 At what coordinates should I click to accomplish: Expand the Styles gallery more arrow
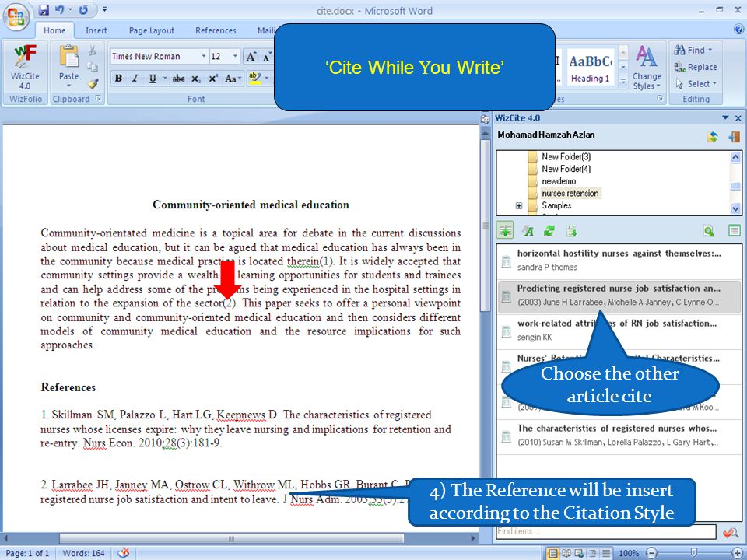click(x=622, y=82)
